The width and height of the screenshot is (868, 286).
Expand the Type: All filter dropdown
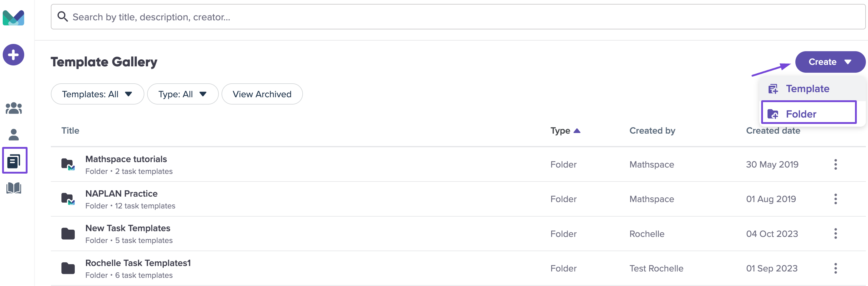(x=182, y=94)
